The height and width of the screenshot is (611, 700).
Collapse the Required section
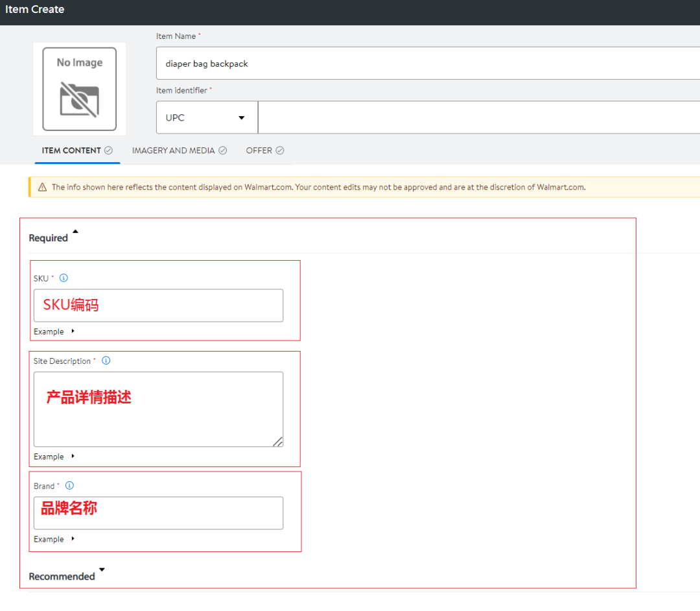[x=75, y=231]
